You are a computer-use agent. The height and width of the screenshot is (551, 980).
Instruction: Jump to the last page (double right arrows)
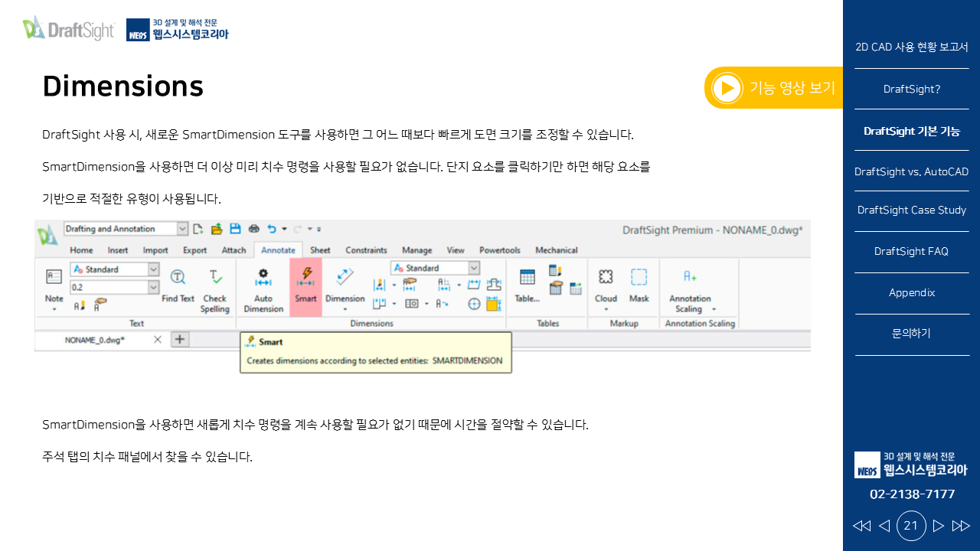[961, 526]
